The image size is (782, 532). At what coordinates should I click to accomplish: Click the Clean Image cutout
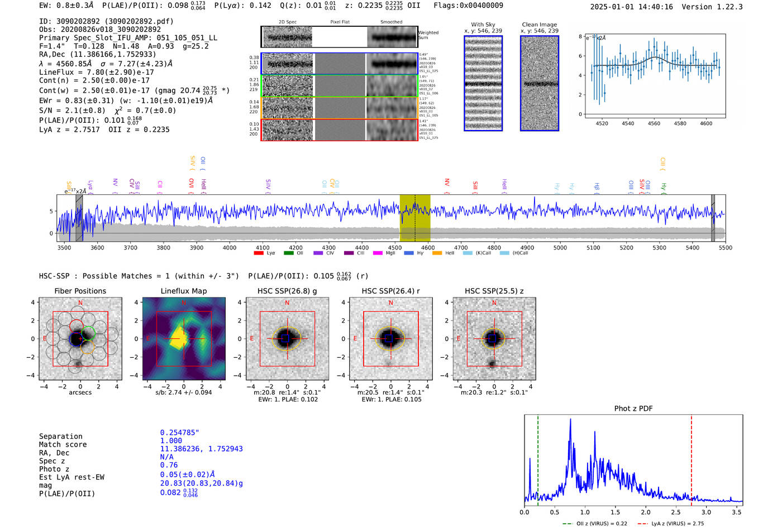(x=540, y=83)
